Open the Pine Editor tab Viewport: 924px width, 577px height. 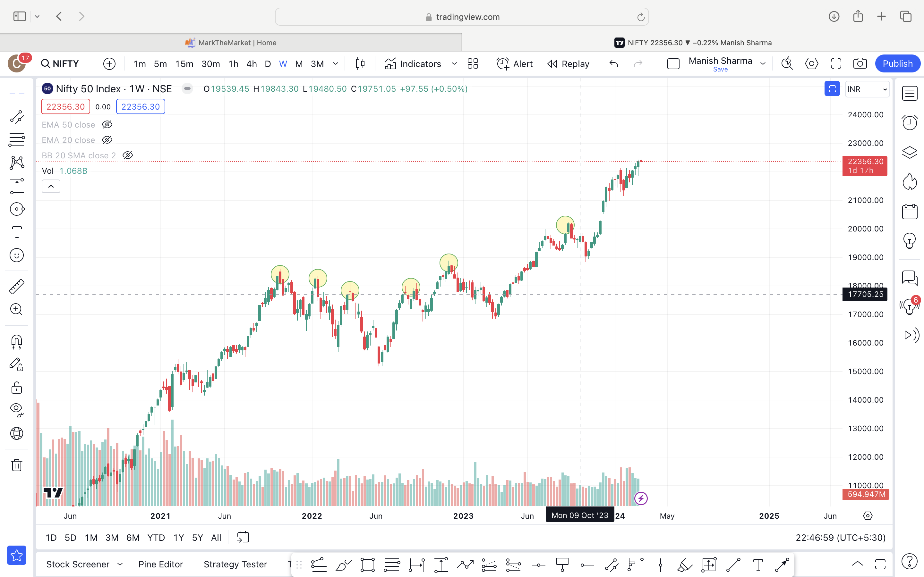click(x=160, y=564)
